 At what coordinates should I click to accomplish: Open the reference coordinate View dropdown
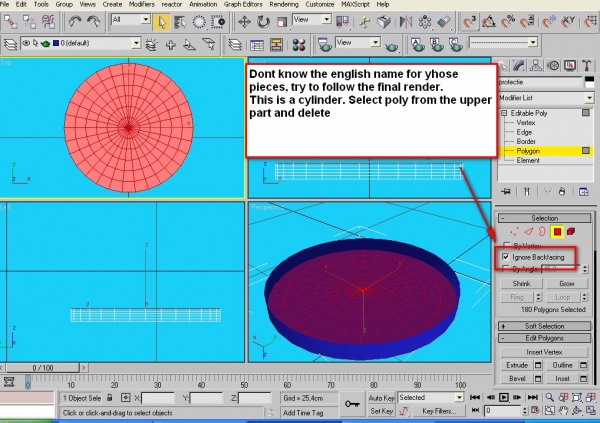(312, 19)
